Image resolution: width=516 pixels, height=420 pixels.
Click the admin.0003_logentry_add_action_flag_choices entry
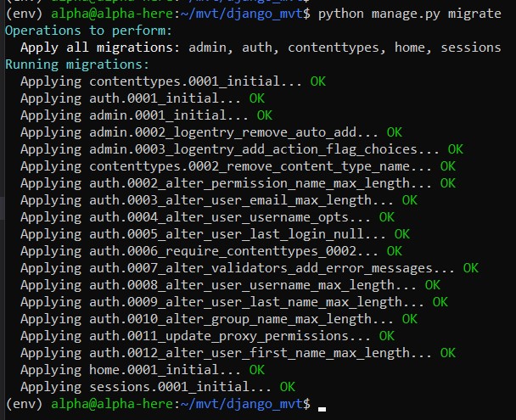pos(229,149)
